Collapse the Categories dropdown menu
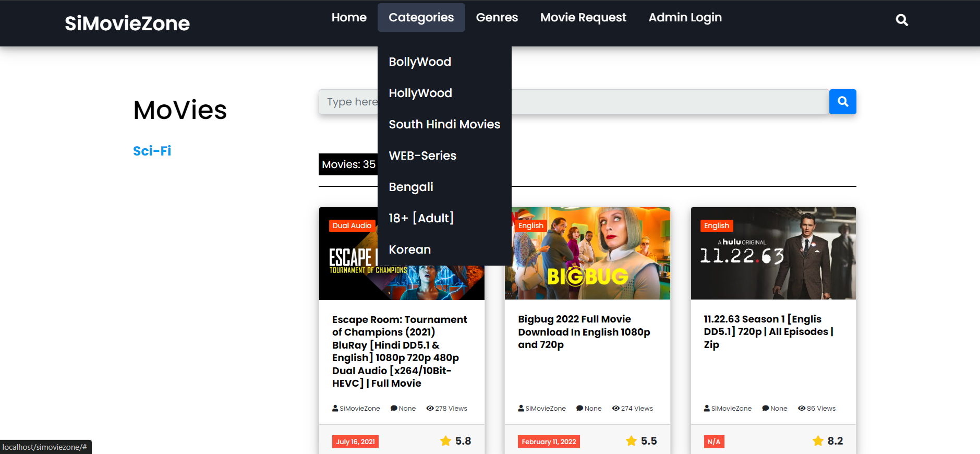Image resolution: width=980 pixels, height=454 pixels. pos(421,17)
